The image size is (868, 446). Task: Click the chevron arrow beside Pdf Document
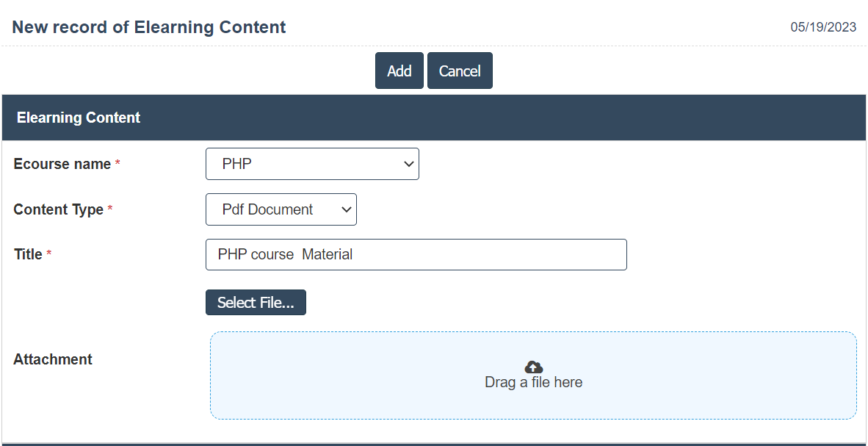347,209
